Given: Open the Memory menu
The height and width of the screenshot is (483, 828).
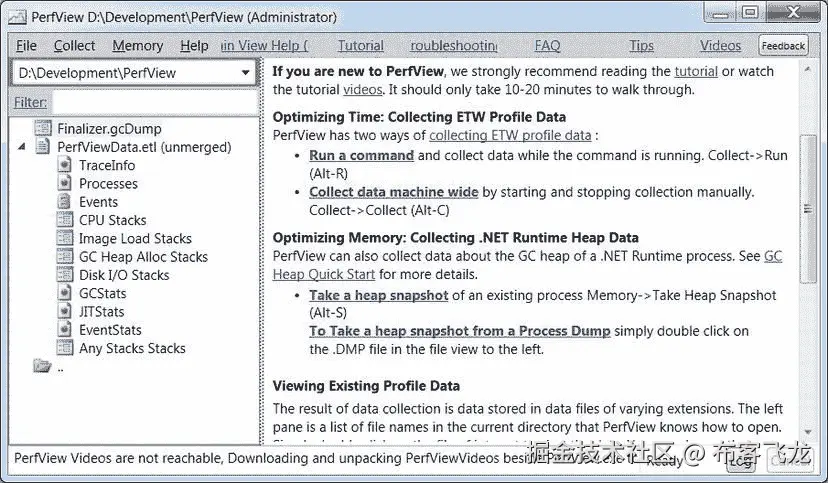Looking at the screenshot, I should point(137,46).
